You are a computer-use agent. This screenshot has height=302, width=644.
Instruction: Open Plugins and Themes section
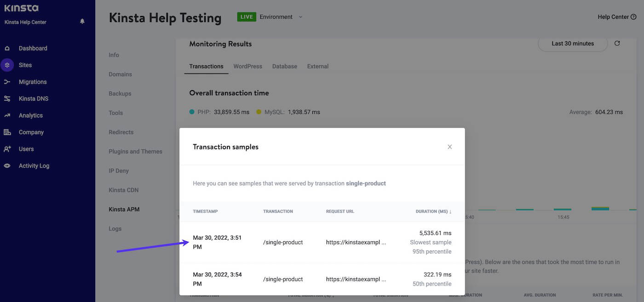(135, 152)
